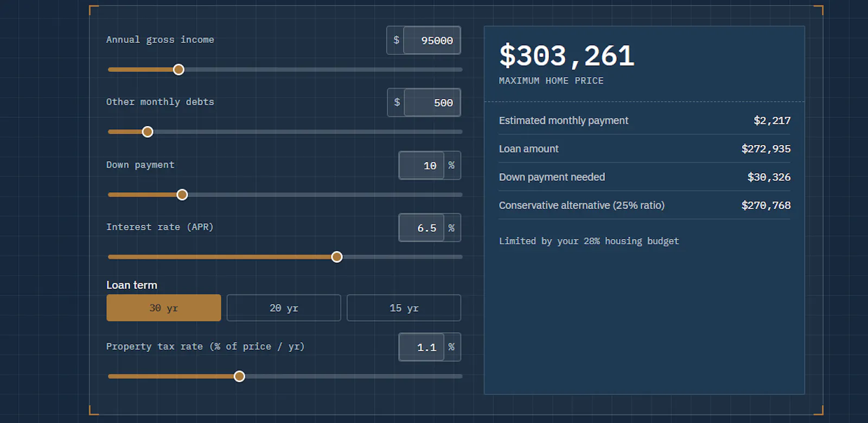The width and height of the screenshot is (868, 423).
Task: Click the percent symbol beside interest rate
Action: click(451, 228)
